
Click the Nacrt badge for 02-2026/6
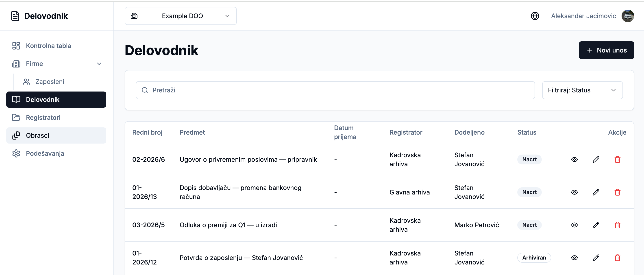(529, 159)
